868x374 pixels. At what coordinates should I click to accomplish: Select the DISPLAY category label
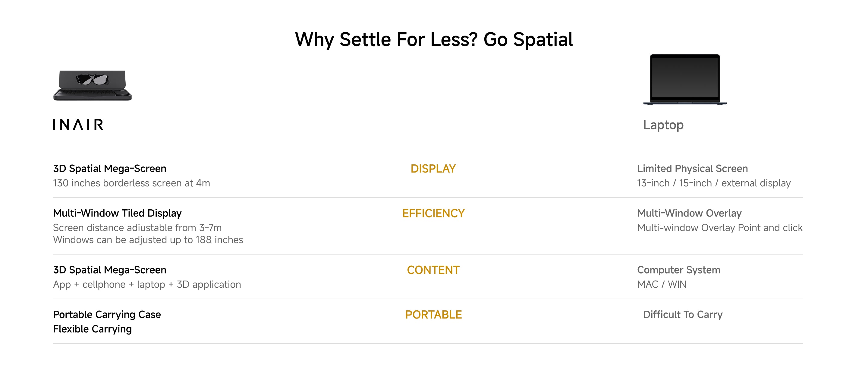433,169
